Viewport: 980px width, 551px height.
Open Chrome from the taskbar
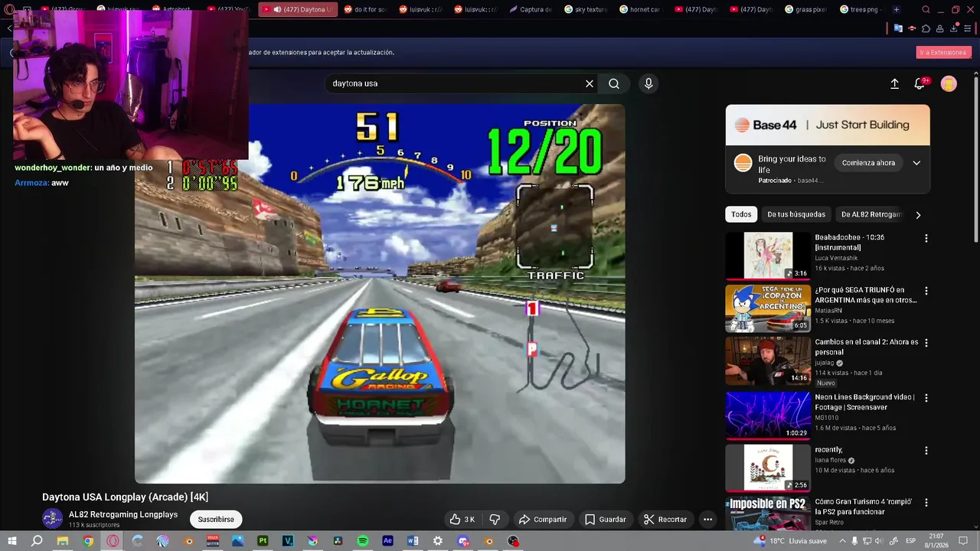tap(88, 541)
